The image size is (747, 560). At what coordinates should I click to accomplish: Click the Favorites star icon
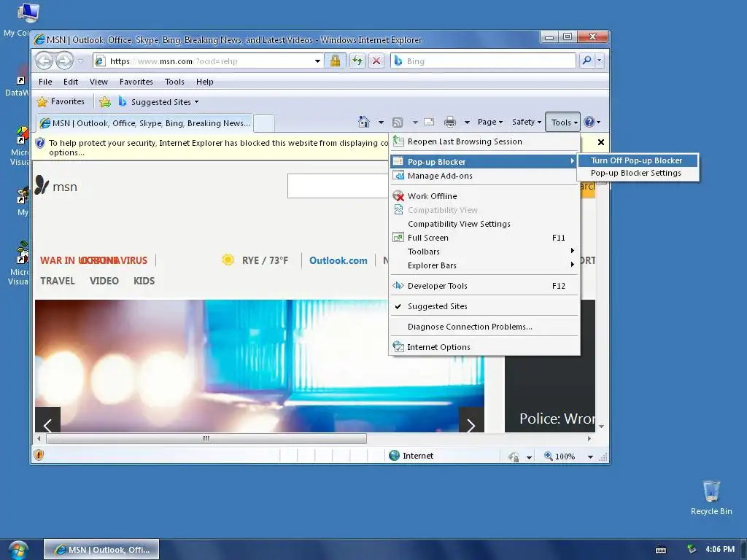42,101
